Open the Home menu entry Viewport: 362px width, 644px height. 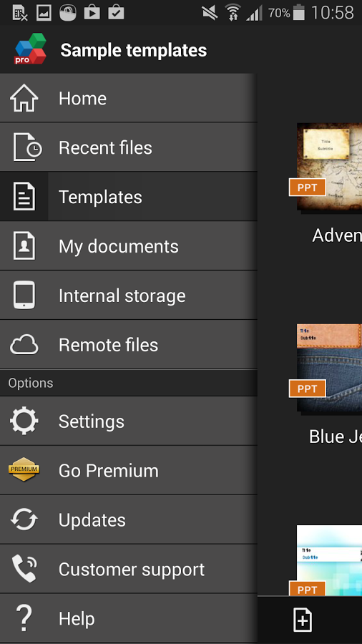click(129, 98)
